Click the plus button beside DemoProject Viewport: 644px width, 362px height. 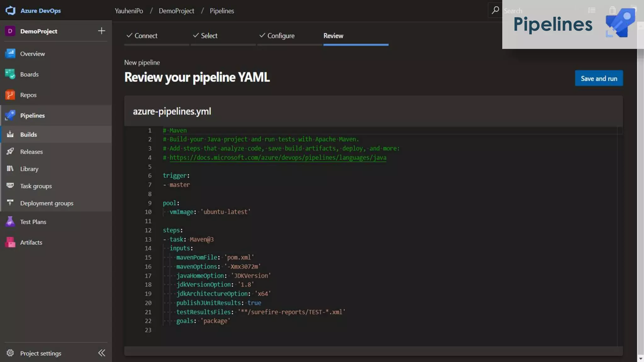[x=101, y=31]
